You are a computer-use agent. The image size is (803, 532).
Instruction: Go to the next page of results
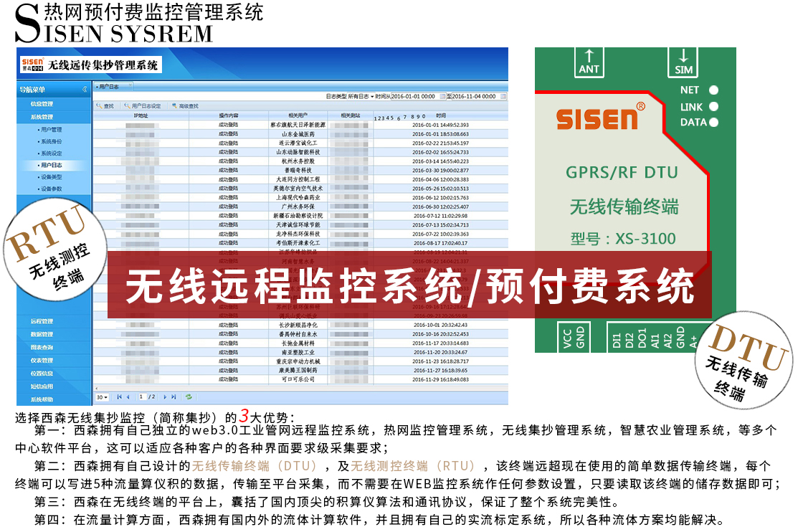[165, 396]
